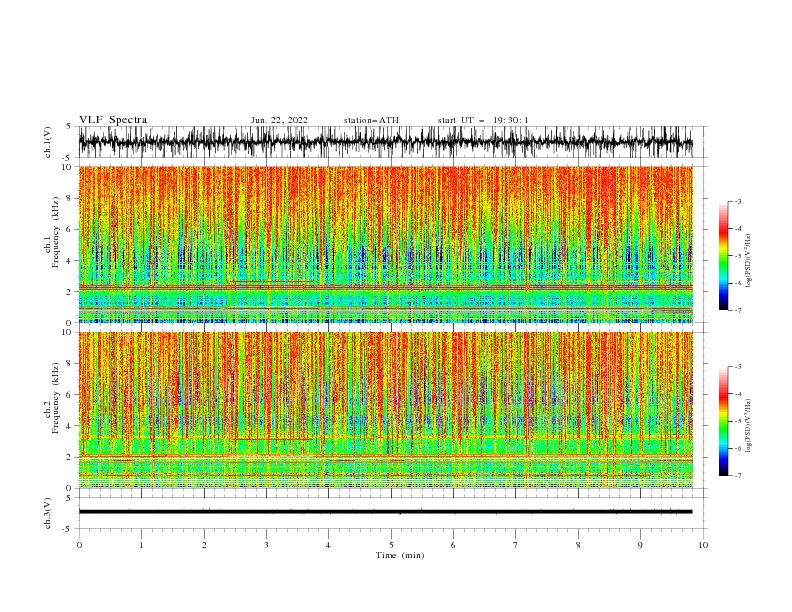The width and height of the screenshot is (792, 612).
Task: Click the "ch.2 Frequency (kHz)" axis label
Action: point(52,398)
